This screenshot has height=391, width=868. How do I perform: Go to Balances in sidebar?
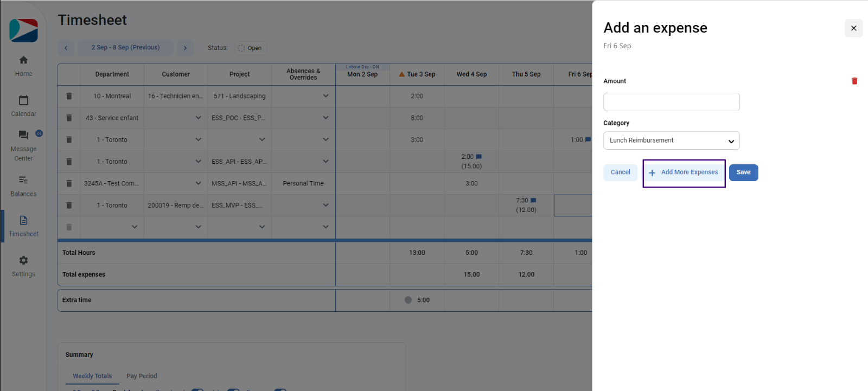pos(23,186)
